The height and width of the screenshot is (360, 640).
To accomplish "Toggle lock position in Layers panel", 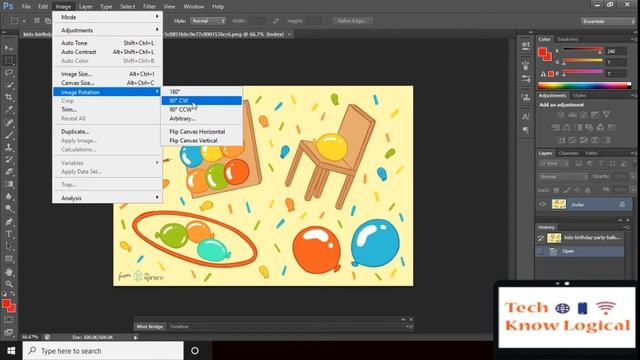I will click(x=577, y=190).
